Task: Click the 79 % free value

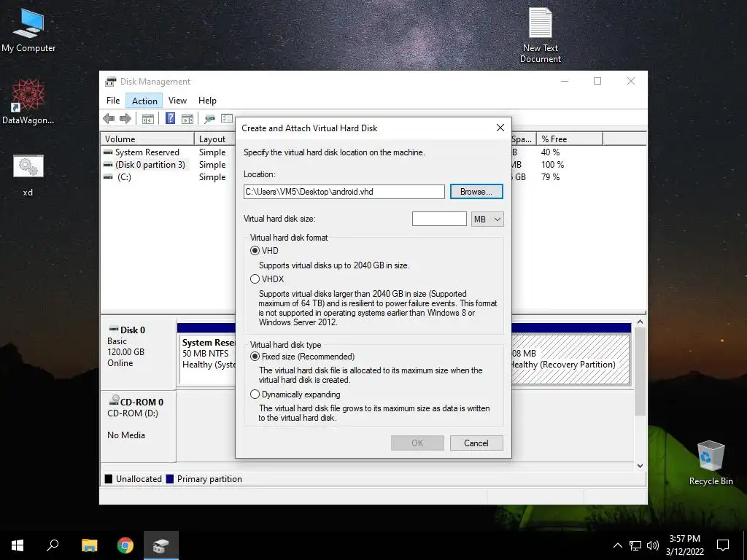Action: click(x=550, y=176)
